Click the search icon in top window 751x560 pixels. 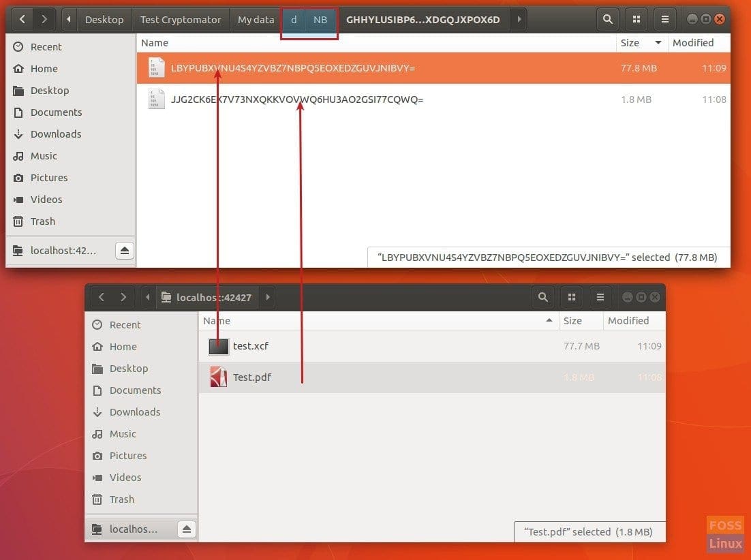[607, 20]
